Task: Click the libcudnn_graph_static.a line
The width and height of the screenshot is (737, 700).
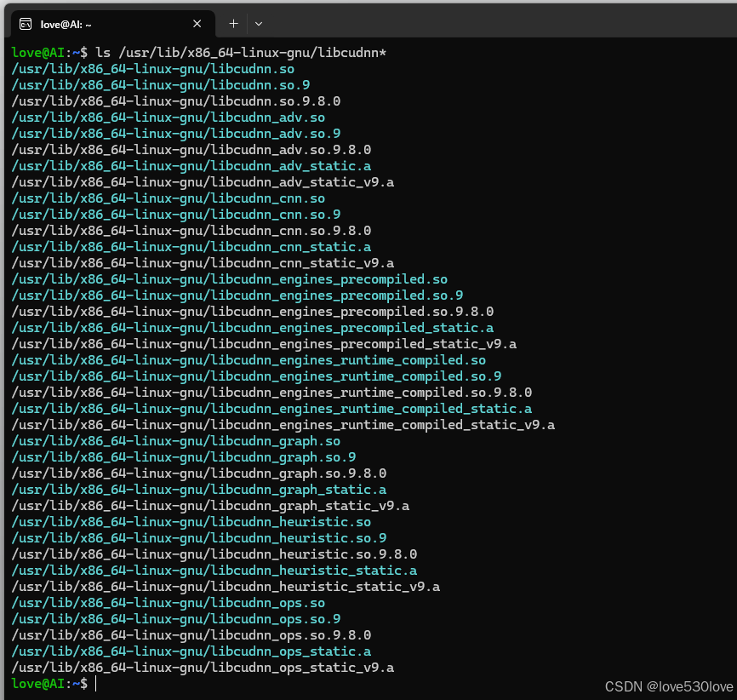Action: [x=199, y=490]
